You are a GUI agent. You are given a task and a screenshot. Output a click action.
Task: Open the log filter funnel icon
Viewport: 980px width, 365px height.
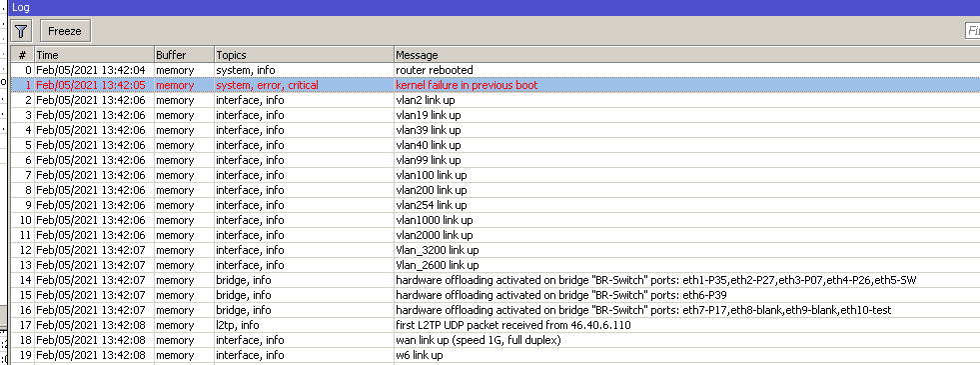[x=21, y=31]
